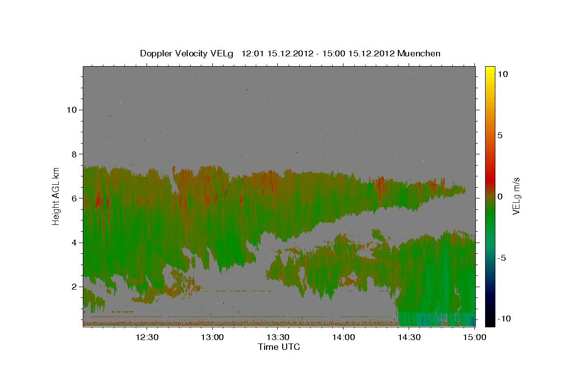Click the 'Time UTC' axis label
This screenshot has height=392, width=588.
click(279, 347)
